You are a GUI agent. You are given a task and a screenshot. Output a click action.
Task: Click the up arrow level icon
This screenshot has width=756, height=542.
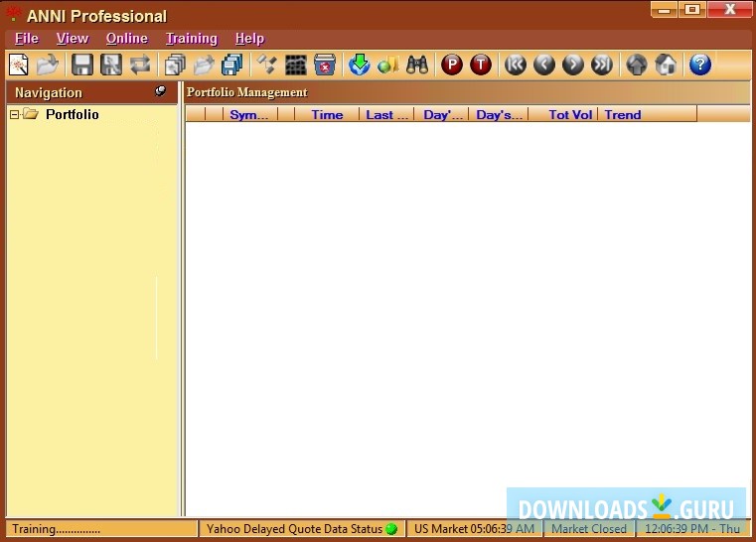pyautogui.click(x=637, y=66)
